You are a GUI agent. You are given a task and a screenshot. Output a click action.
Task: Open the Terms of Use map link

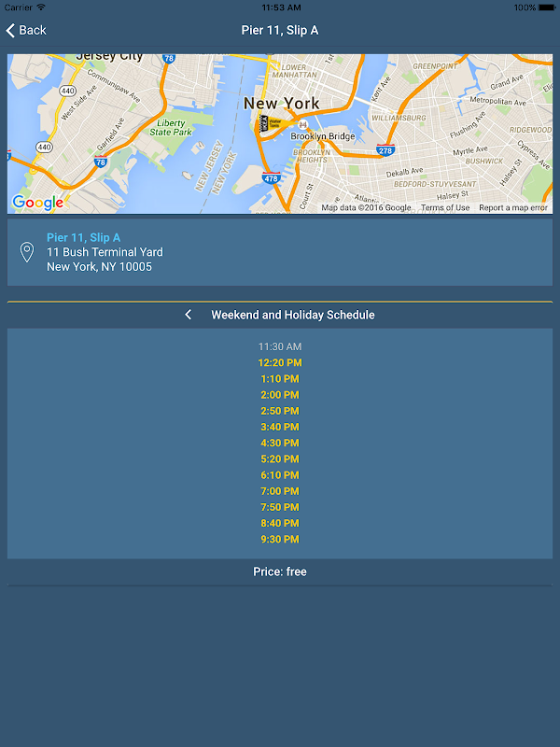click(445, 207)
